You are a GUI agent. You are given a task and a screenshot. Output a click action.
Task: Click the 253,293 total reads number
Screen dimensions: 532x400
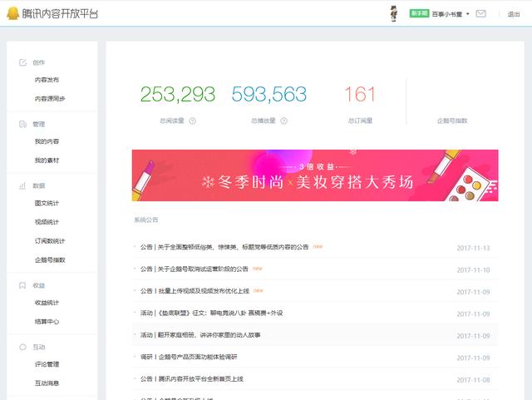point(178,94)
